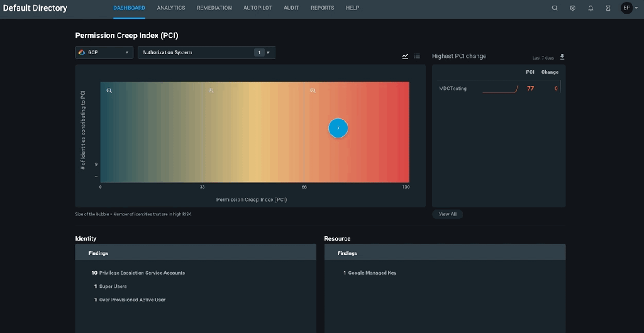The height and width of the screenshot is (333, 644).
Task: Open Privilege Escalation Service Accounts finding
Action: point(142,273)
